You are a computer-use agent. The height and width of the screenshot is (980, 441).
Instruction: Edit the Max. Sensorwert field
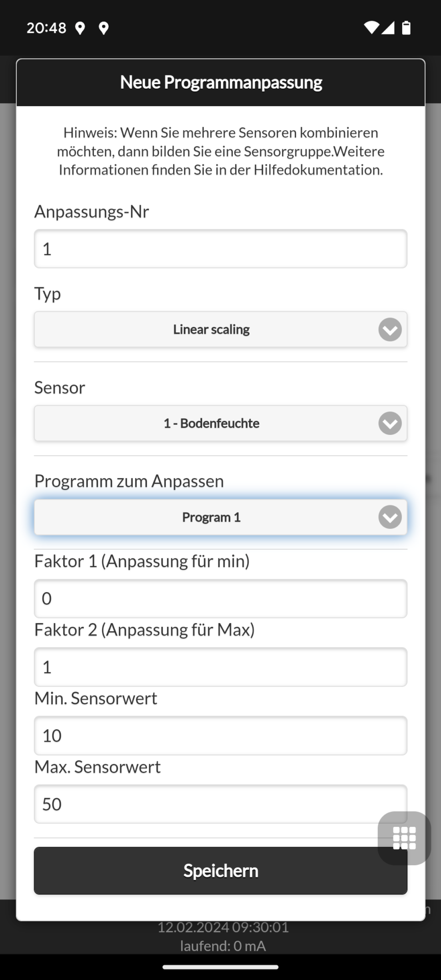220,804
